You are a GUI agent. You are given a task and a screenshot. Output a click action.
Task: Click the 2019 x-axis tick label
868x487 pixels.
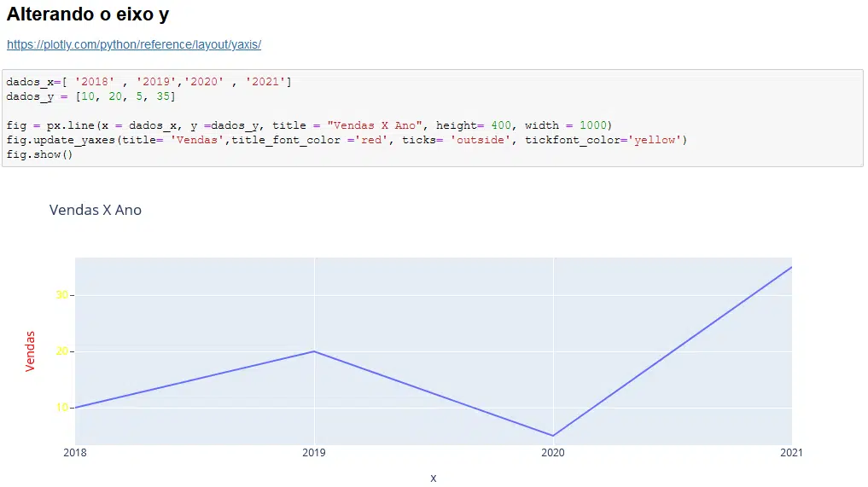pyautogui.click(x=314, y=453)
